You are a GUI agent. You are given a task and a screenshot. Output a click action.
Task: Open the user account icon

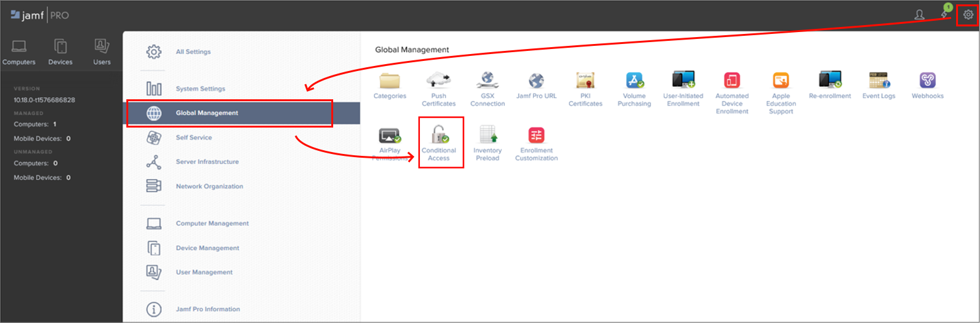(x=919, y=14)
